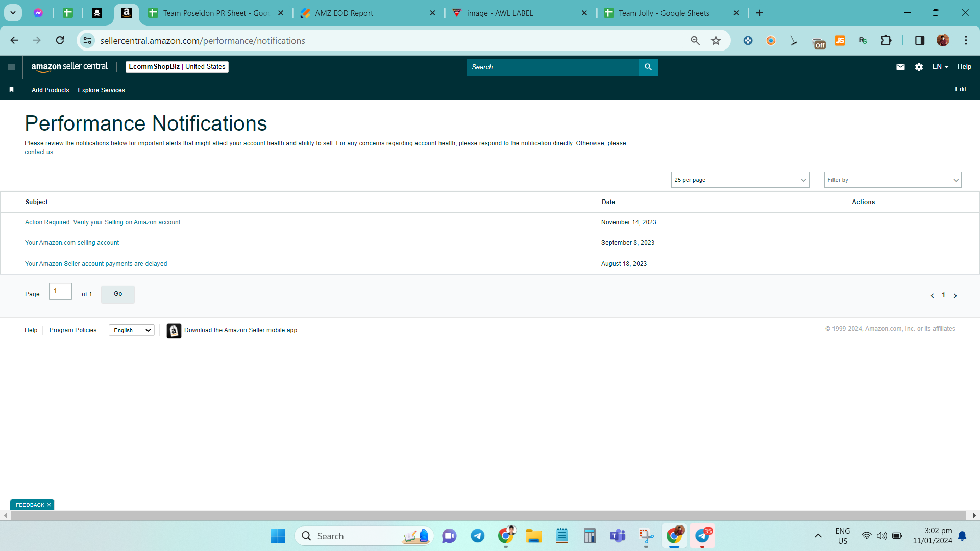
Task: Open the 25 per page dropdown
Action: pos(740,180)
